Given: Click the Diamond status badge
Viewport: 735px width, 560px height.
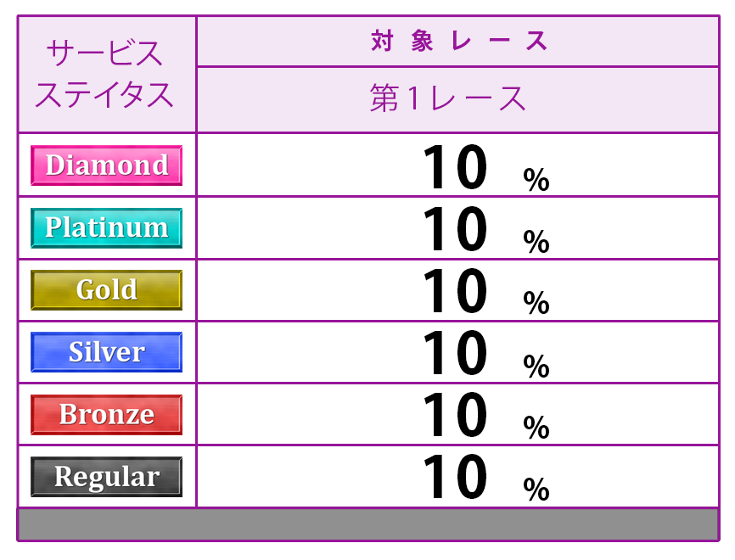Looking at the screenshot, I should pos(106,165).
